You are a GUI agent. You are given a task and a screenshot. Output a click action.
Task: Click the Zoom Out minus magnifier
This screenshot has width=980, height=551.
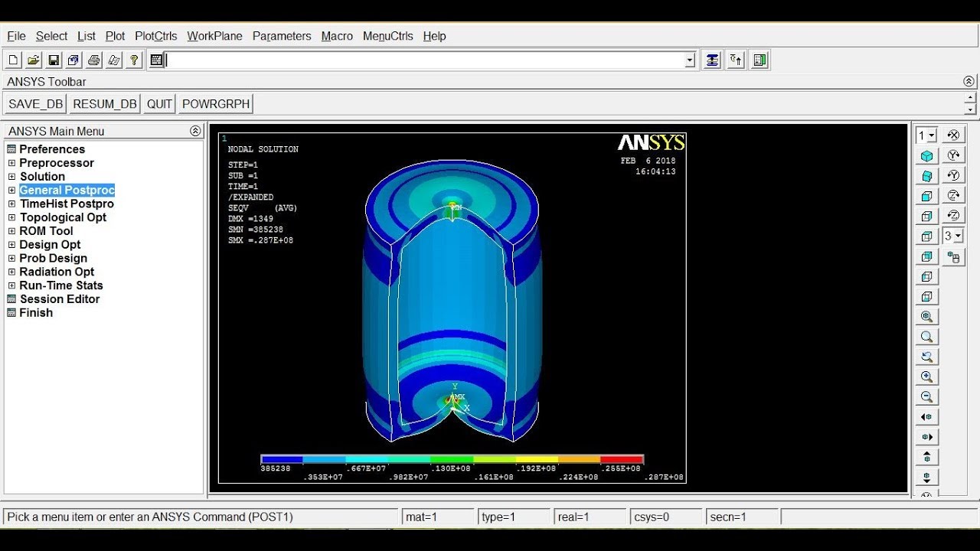tap(927, 396)
